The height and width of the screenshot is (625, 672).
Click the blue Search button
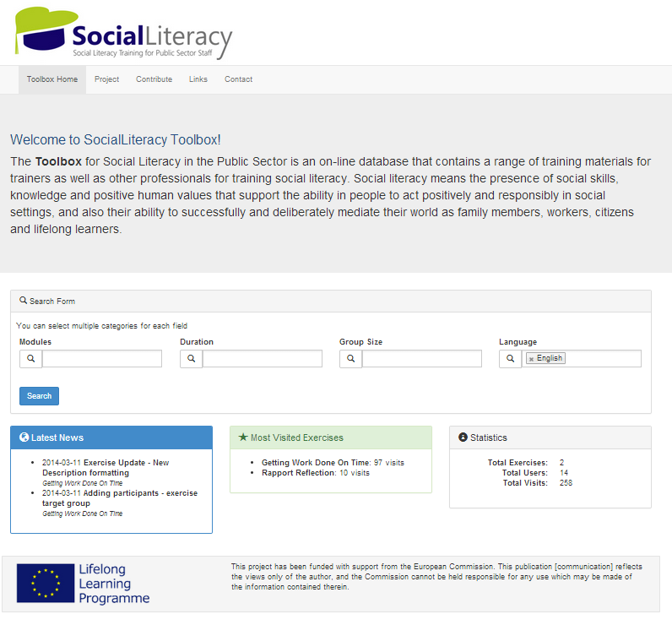(39, 395)
